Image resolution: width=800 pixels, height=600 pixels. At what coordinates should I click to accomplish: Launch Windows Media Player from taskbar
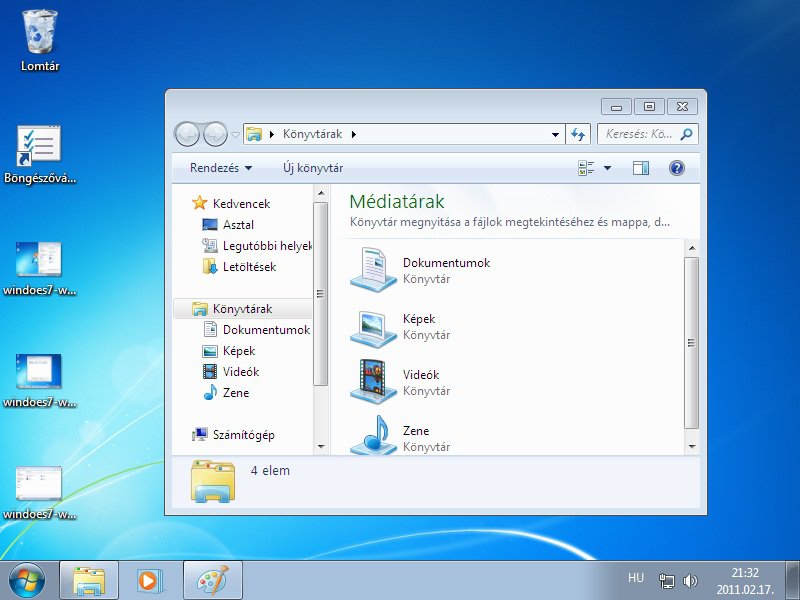[150, 580]
